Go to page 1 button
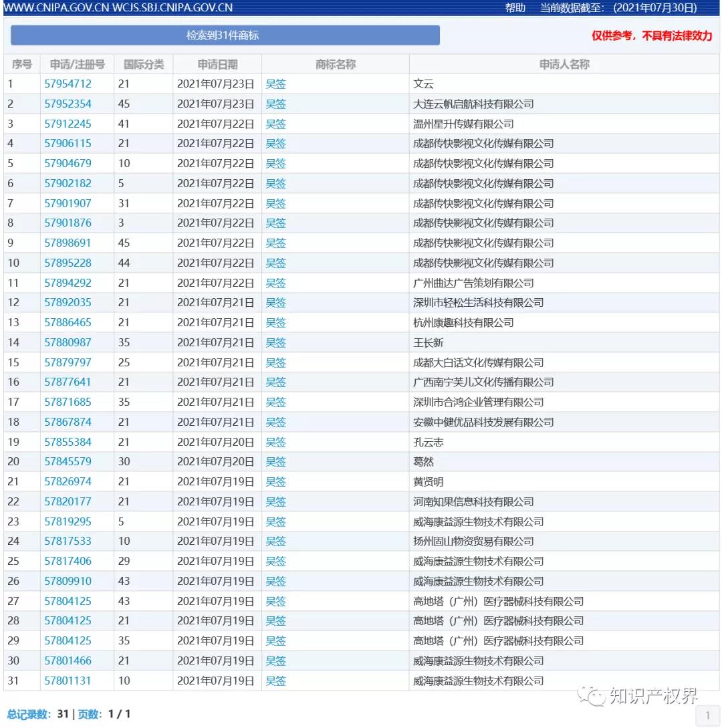The width and height of the screenshot is (722, 728). tap(707, 715)
